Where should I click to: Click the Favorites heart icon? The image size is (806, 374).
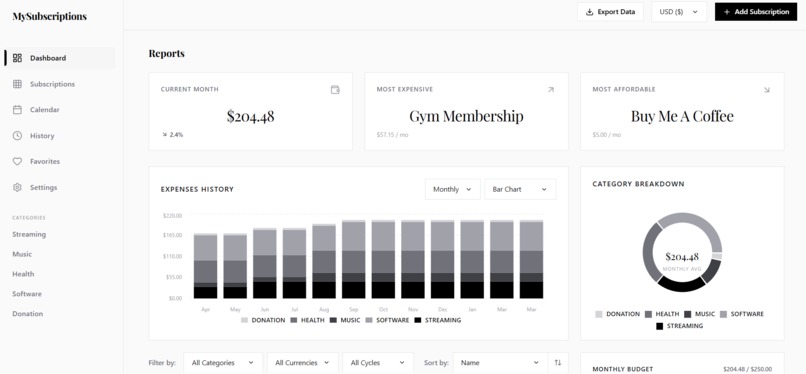(17, 161)
